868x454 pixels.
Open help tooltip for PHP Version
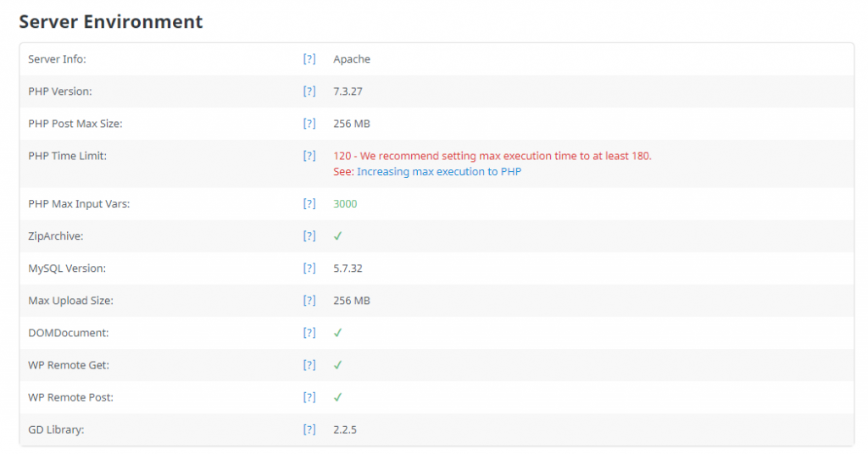click(x=309, y=91)
